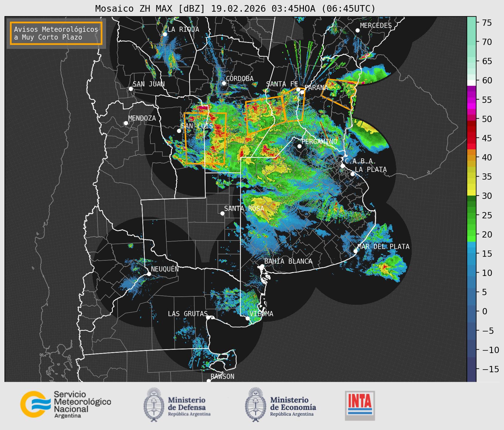Click the PERGAMINO city label
504x430 pixels.
click(x=319, y=141)
